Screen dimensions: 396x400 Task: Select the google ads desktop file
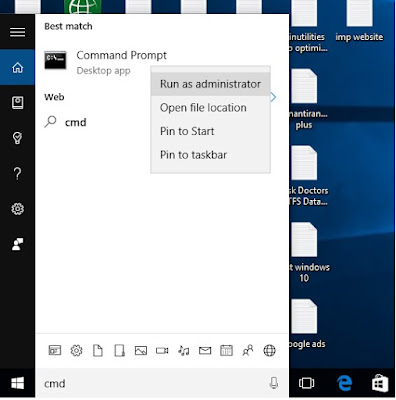click(307, 324)
